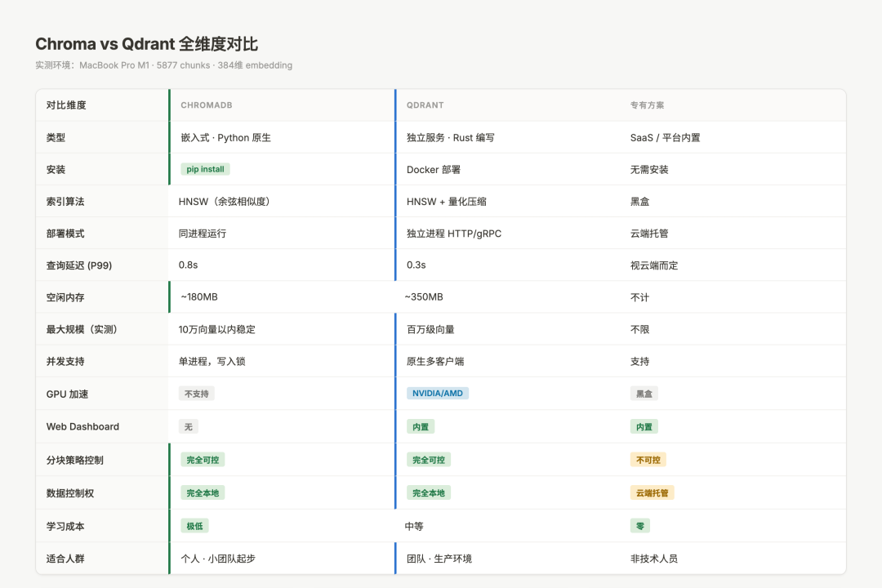Click the 数据控制权 row label
The height and width of the screenshot is (588, 882).
(x=69, y=493)
